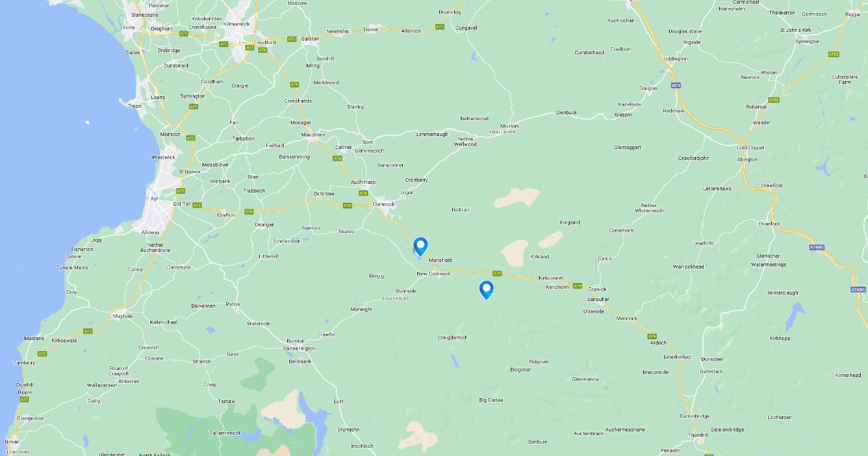Select the blue pin south of Kirkconnel road
Image resolution: width=868 pixels, height=456 pixels.
[487, 290]
